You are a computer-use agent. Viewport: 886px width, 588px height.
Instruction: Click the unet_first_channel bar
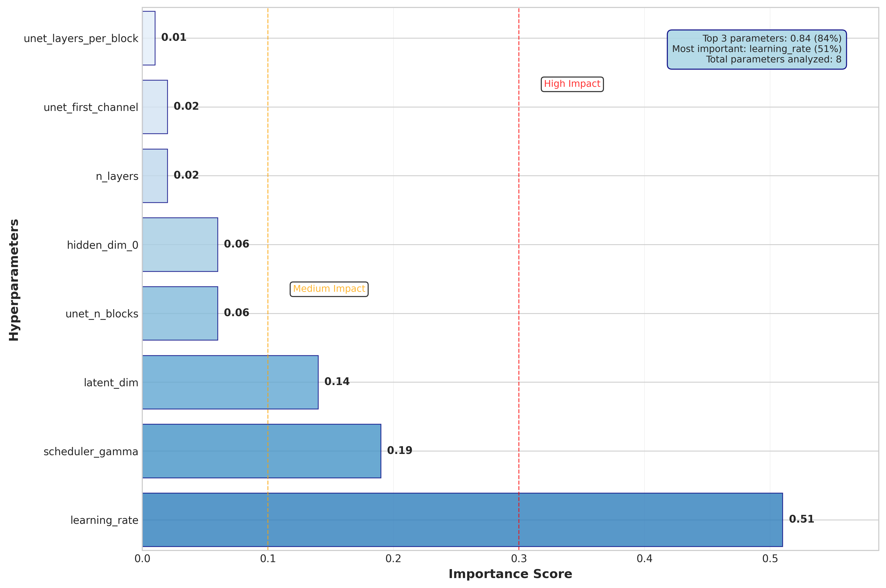(x=155, y=107)
